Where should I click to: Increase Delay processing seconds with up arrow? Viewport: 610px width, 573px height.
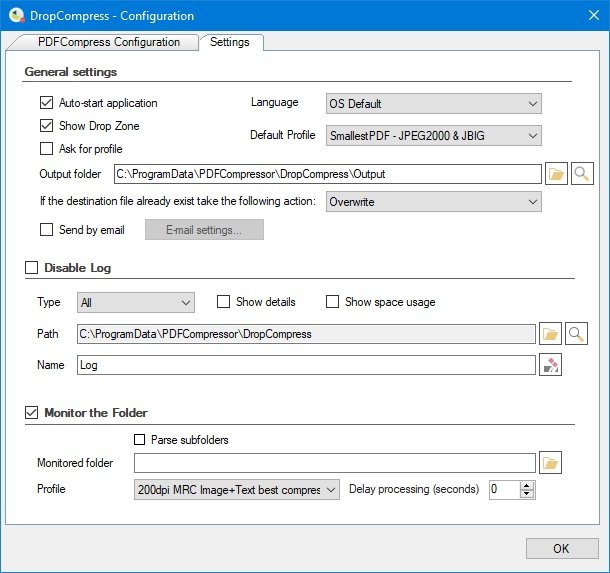pyautogui.click(x=528, y=485)
